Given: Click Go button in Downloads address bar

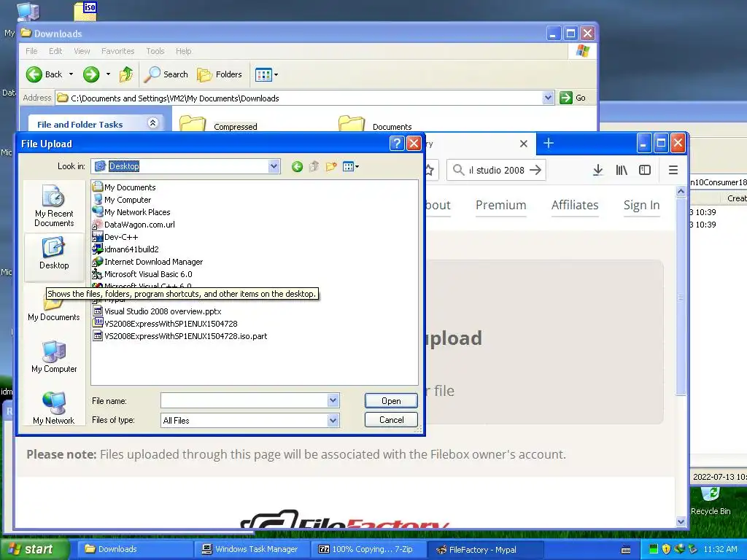Looking at the screenshot, I should click(x=573, y=98).
